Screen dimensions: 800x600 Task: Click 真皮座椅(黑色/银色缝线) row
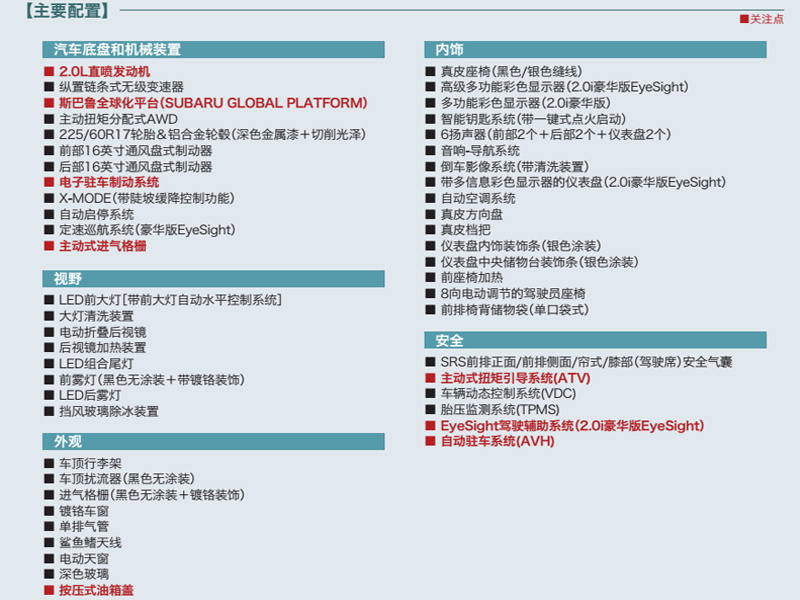(504, 71)
